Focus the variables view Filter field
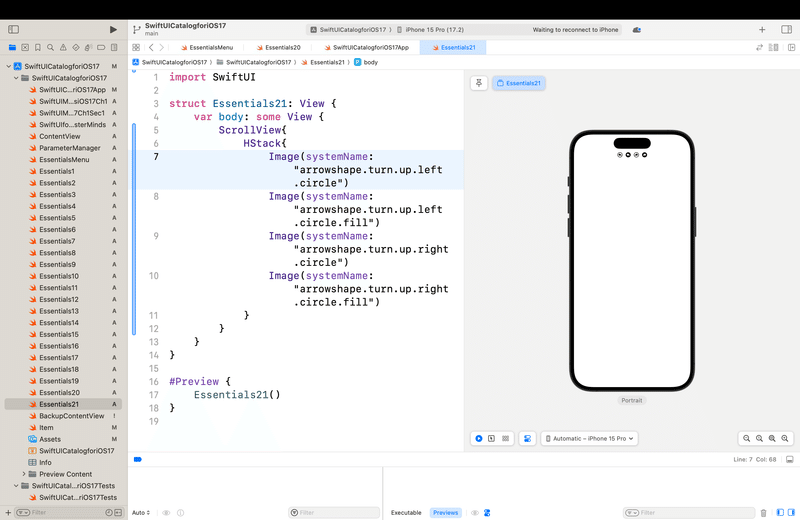This screenshot has width=800, height=520. (x=334, y=512)
